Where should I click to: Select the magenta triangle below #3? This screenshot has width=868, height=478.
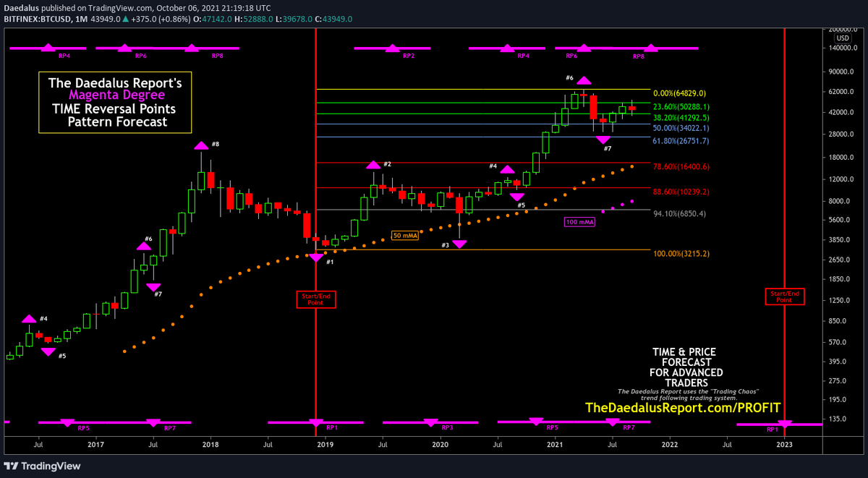(x=459, y=244)
